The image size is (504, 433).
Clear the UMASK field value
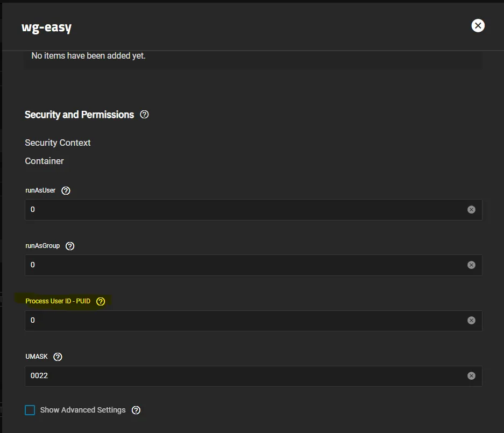(471, 376)
